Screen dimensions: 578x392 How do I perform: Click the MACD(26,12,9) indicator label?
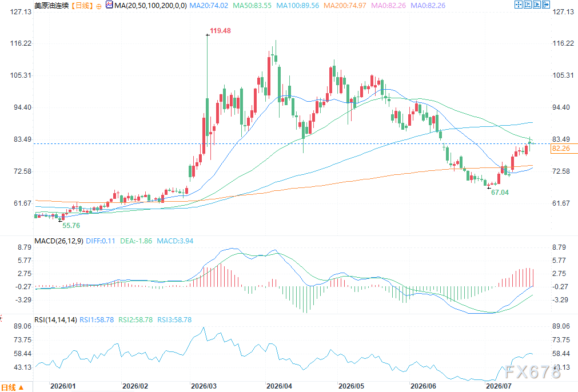pyautogui.click(x=59, y=241)
